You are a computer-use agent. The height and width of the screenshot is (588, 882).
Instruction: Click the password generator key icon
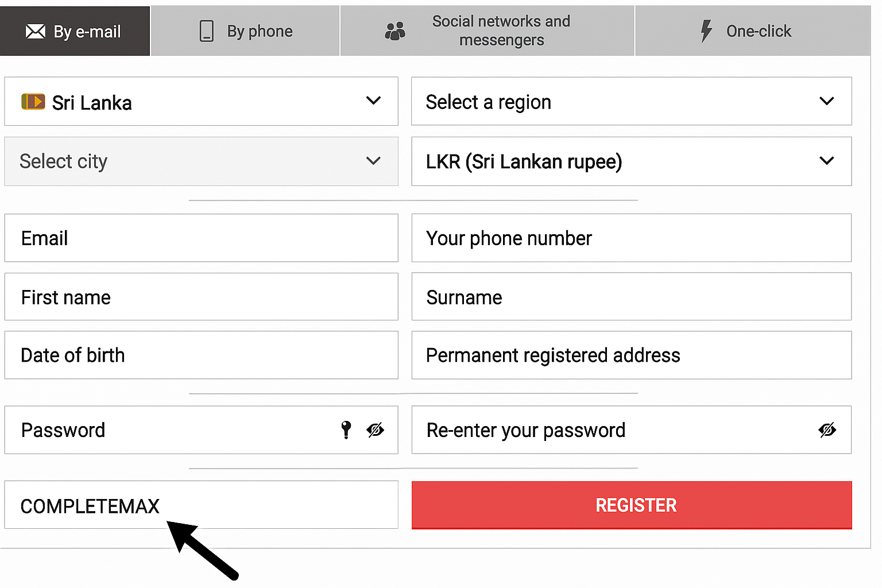[346, 430]
